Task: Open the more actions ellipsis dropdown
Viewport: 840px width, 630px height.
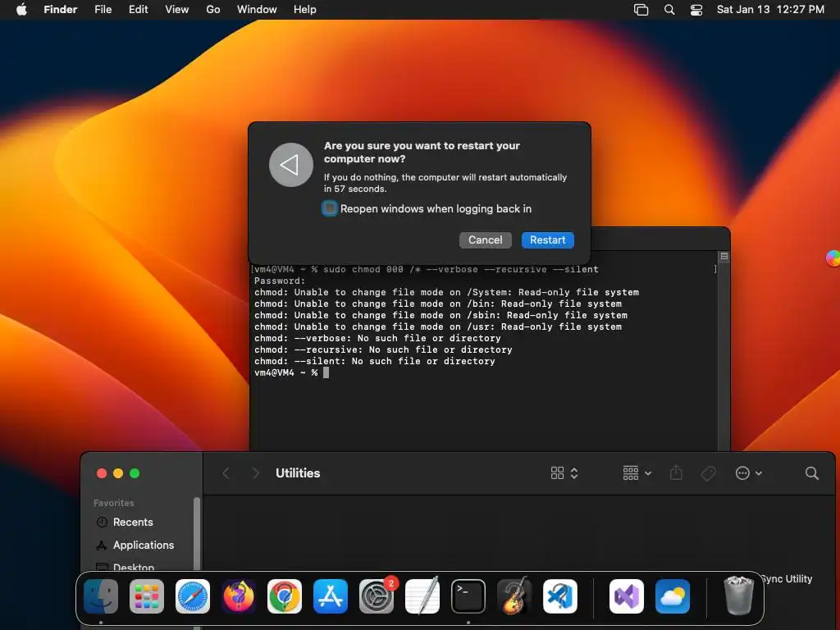Action: coord(749,473)
